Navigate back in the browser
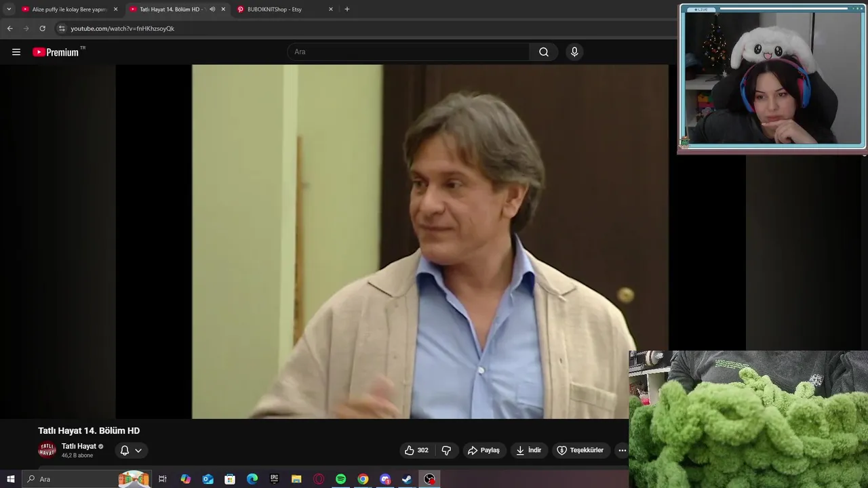868x488 pixels. point(9,28)
